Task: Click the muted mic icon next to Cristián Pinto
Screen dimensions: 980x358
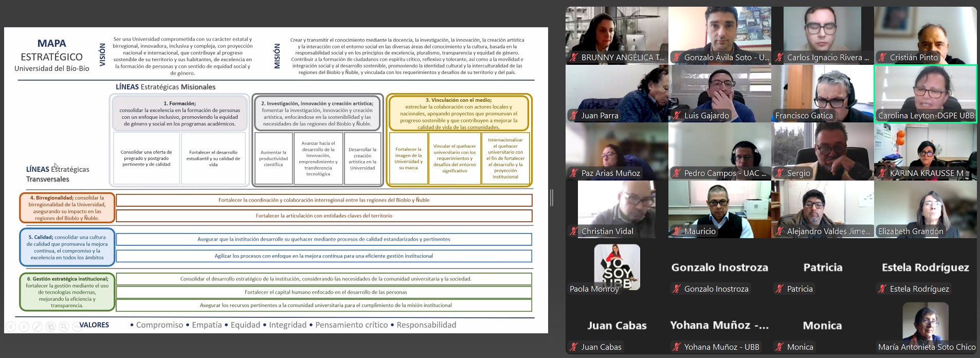Action: click(x=882, y=58)
